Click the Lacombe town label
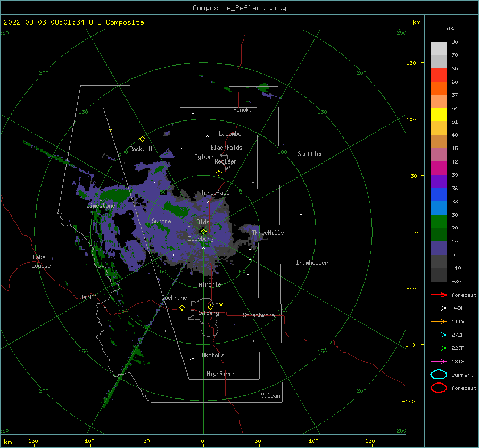 pyautogui.click(x=230, y=134)
